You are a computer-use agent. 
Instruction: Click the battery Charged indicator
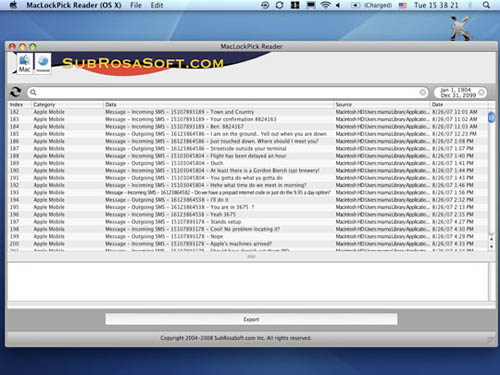[371, 5]
